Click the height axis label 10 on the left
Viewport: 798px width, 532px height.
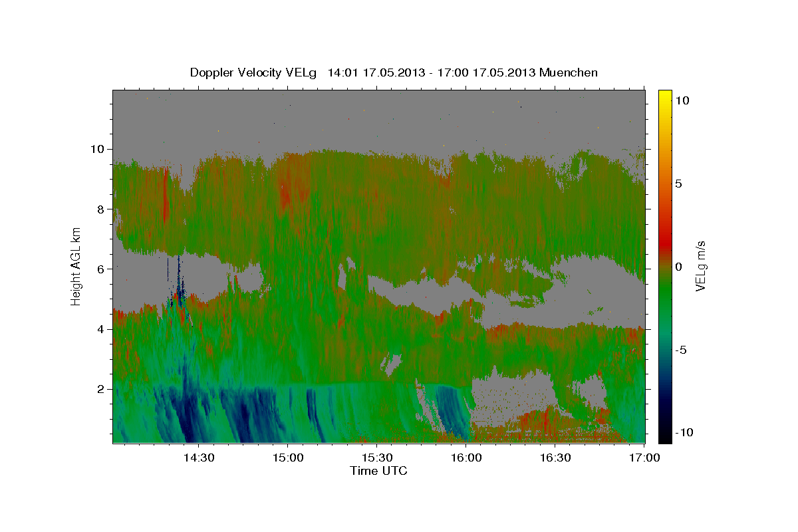pos(99,149)
